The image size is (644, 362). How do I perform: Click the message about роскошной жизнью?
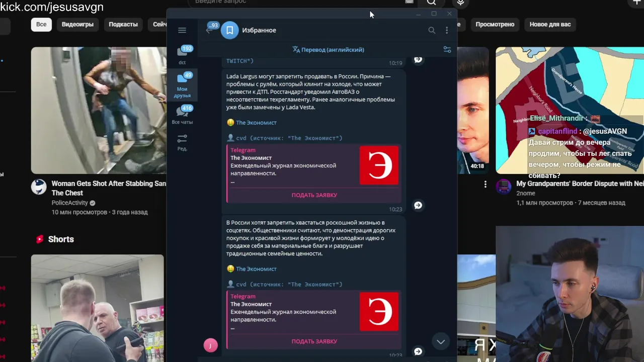pyautogui.click(x=312, y=238)
